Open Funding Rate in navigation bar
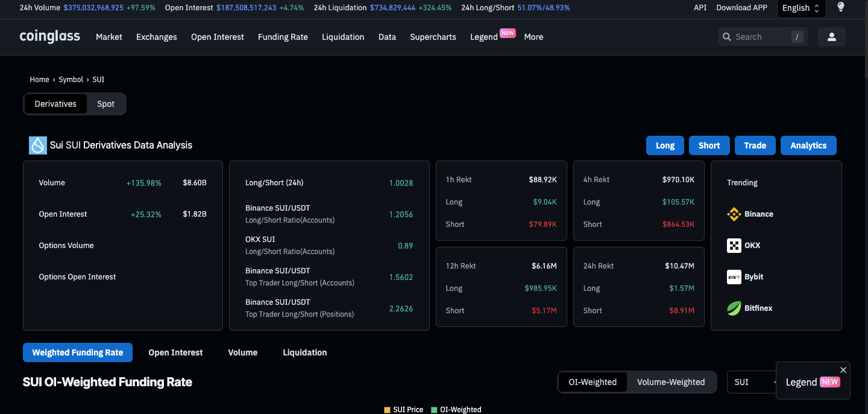The height and width of the screenshot is (414, 868). point(283,37)
